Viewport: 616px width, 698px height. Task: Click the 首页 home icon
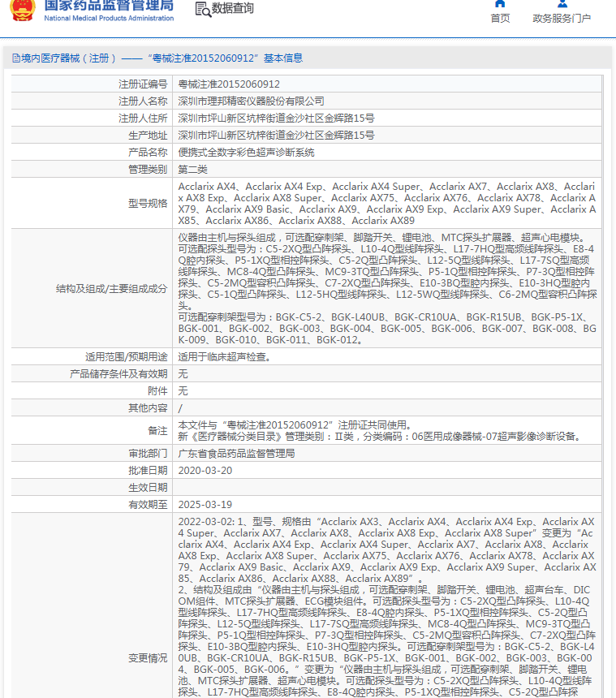[500, 3]
